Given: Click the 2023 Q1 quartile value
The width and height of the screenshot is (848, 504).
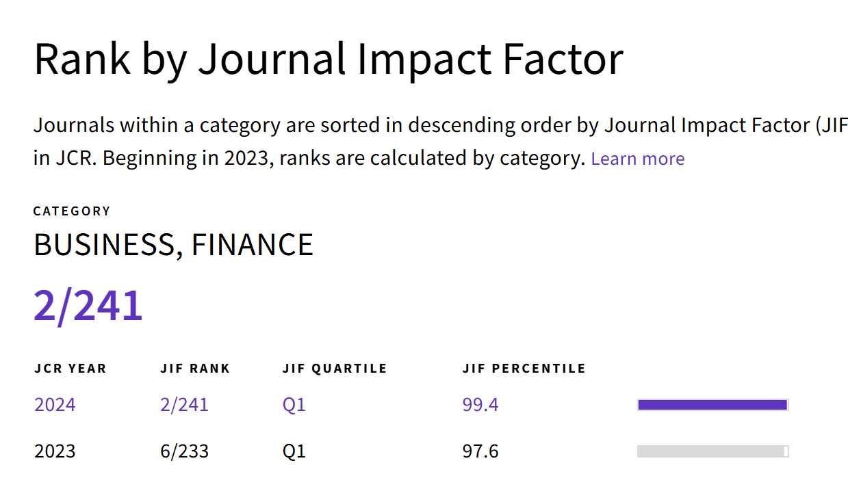Looking at the screenshot, I should pyautogui.click(x=294, y=451).
